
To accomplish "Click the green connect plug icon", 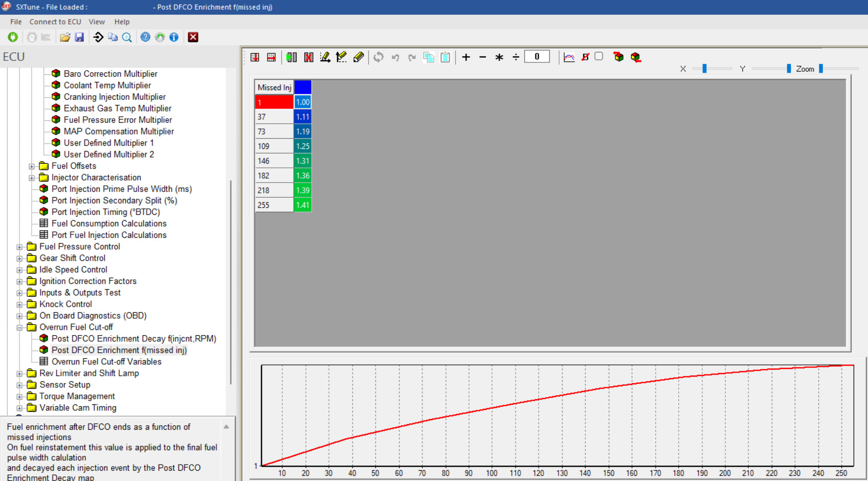I will (x=13, y=37).
